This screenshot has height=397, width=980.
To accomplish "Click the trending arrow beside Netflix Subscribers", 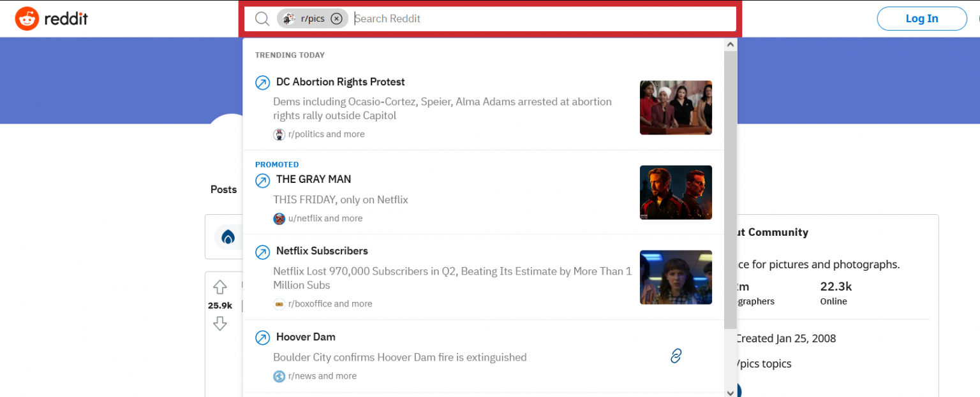I will (x=262, y=252).
